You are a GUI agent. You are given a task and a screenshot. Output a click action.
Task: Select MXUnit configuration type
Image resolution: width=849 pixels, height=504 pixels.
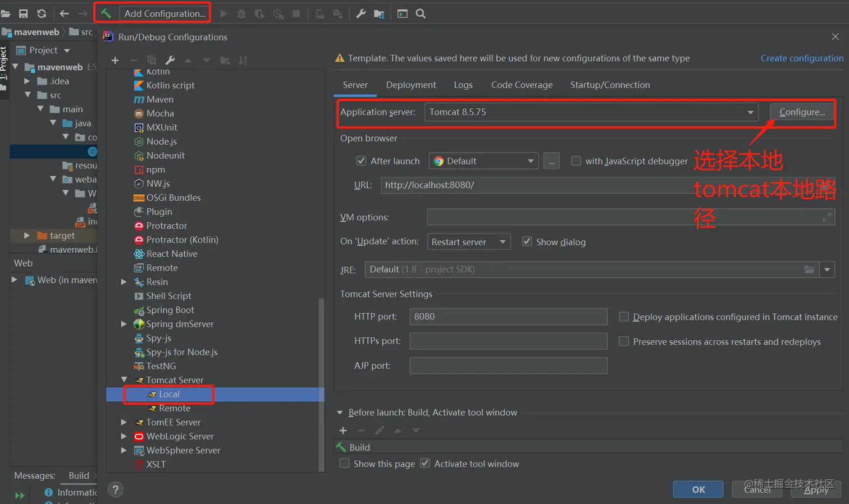[162, 127]
